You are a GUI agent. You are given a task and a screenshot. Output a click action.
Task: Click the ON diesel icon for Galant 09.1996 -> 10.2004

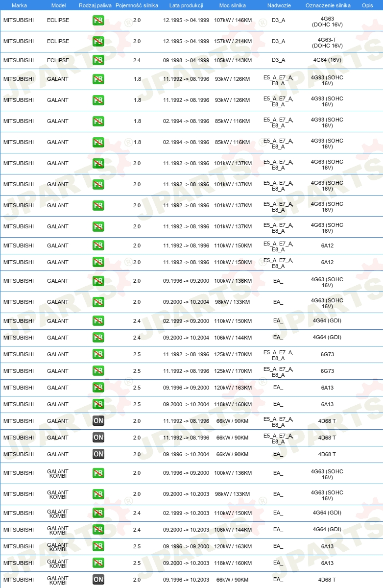click(98, 454)
